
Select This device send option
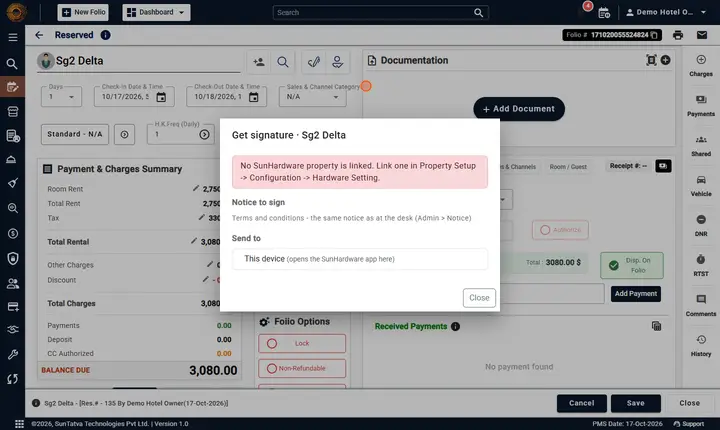(360, 259)
